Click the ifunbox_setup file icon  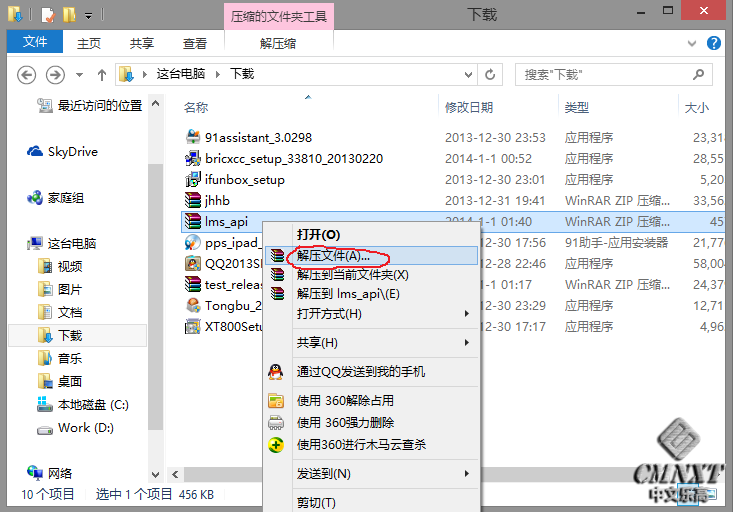coord(193,180)
